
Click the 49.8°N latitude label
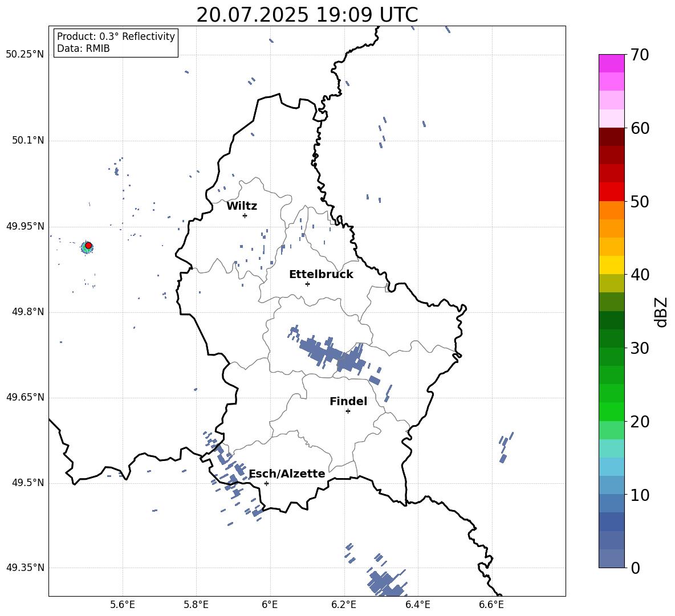28,312
